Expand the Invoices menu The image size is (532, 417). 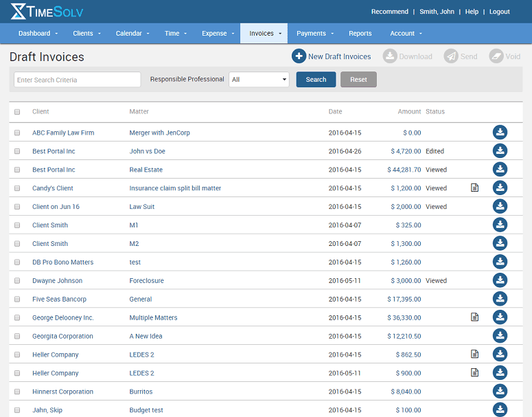pyautogui.click(x=264, y=33)
